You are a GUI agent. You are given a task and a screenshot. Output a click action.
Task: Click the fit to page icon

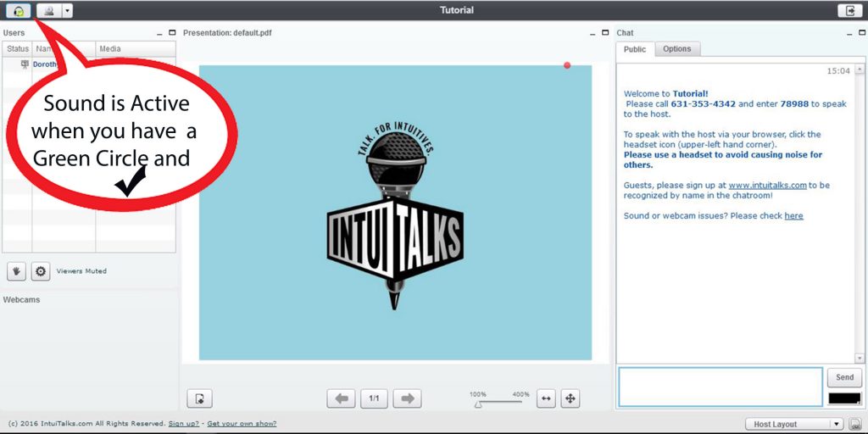pos(570,398)
